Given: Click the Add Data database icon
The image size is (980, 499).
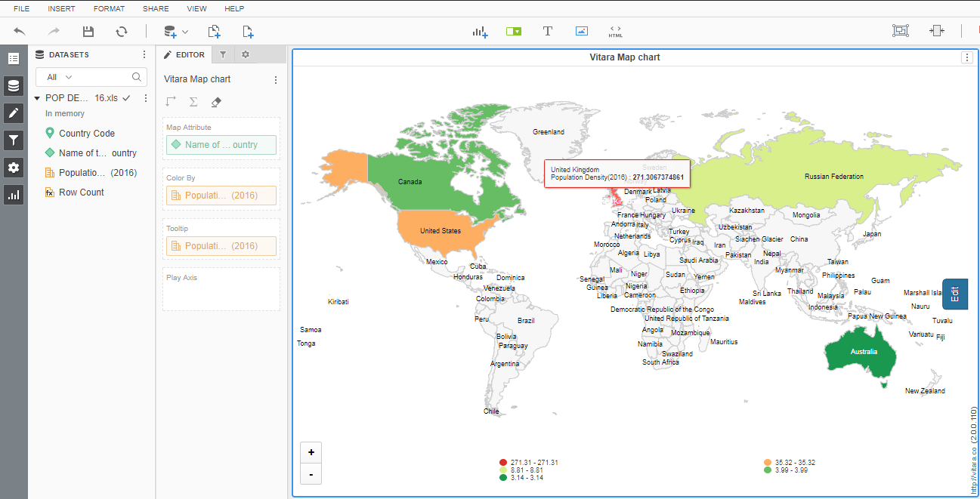Looking at the screenshot, I should [170, 31].
